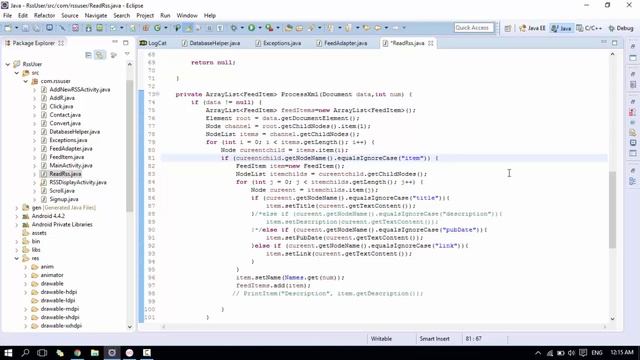Open the Source menu
The image size is (640, 360).
(x=70, y=16)
